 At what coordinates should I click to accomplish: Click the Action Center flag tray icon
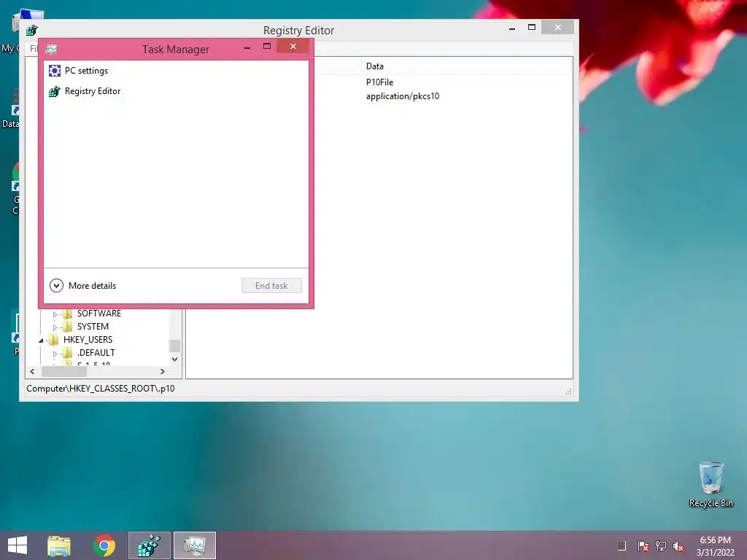click(x=643, y=545)
